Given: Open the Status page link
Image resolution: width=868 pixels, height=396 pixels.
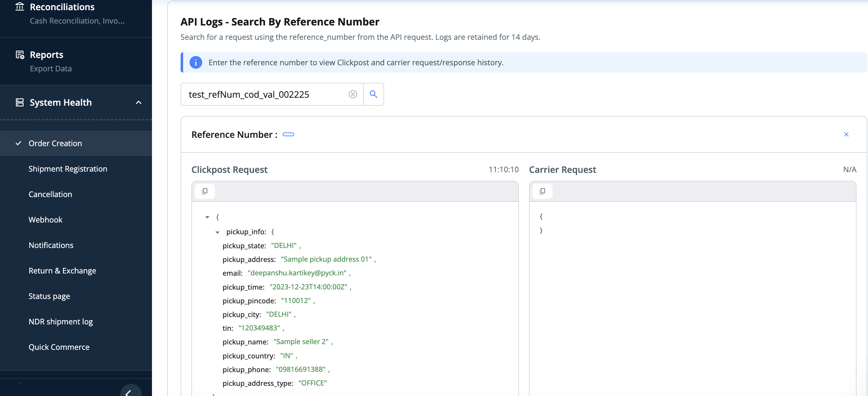Looking at the screenshot, I should pos(49,296).
